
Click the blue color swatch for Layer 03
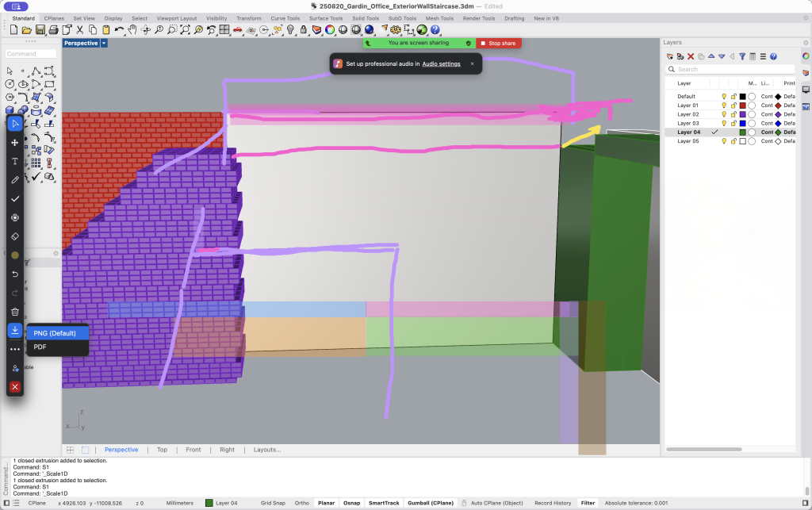[743, 124]
